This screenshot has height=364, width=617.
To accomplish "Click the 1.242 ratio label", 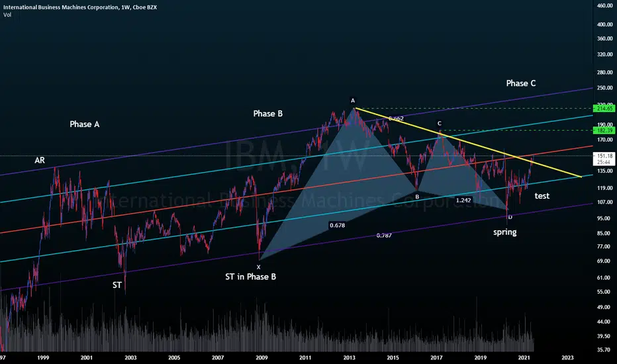I will [463, 201].
